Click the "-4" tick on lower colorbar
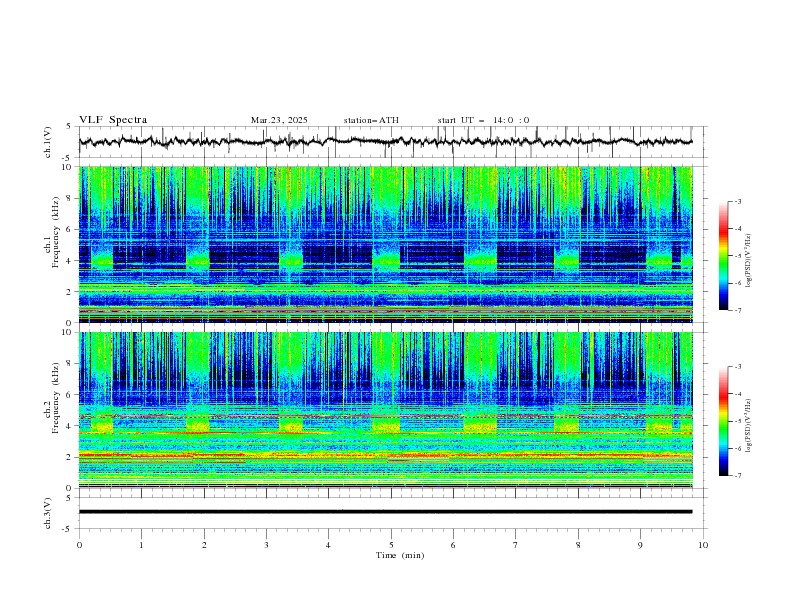792x612 pixels. pyautogui.click(x=737, y=394)
